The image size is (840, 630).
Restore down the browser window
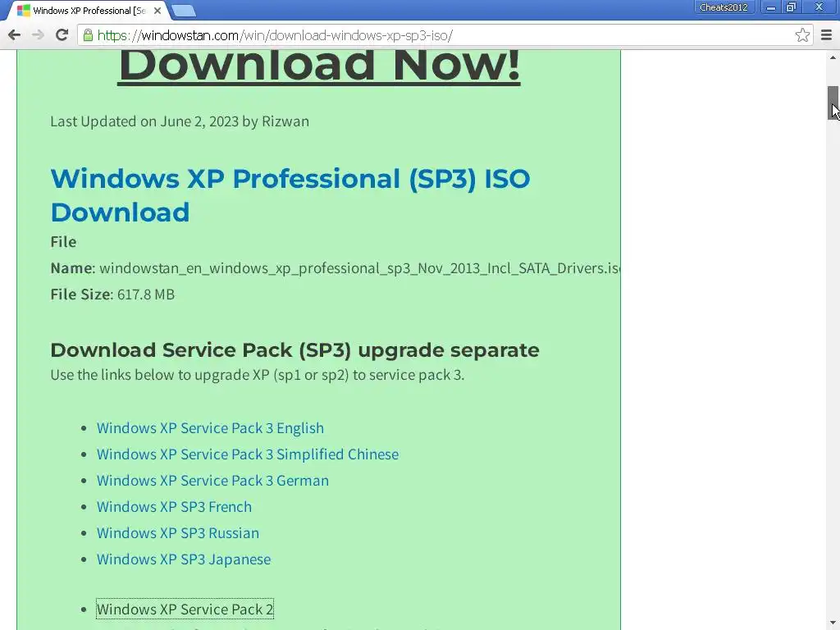[x=791, y=7]
